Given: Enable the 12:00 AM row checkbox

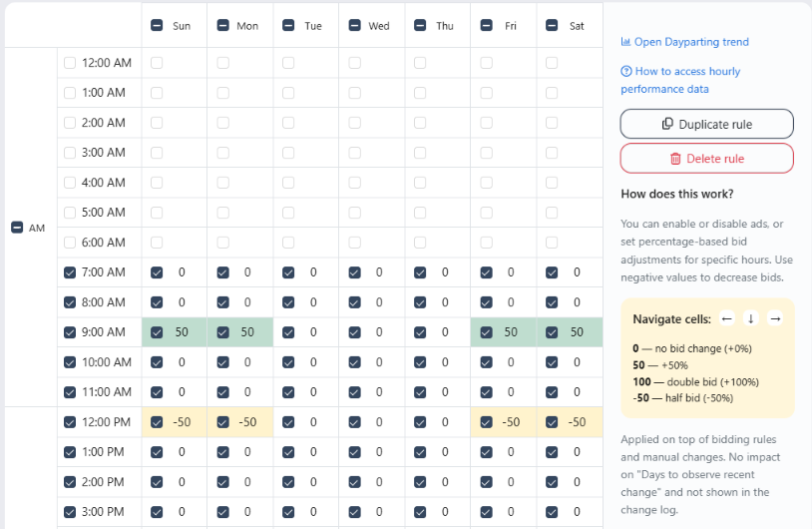Looking at the screenshot, I should pos(70,63).
